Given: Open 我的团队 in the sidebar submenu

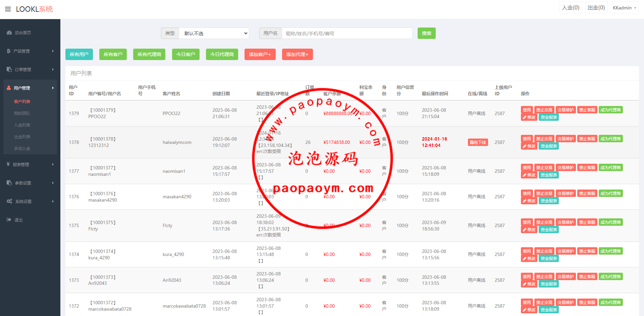Looking at the screenshot, I should pos(22,113).
